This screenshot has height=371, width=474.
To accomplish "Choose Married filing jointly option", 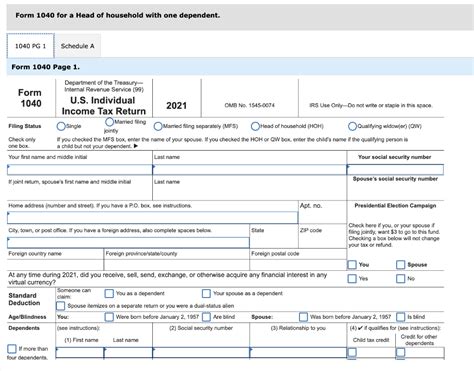I will point(109,122).
